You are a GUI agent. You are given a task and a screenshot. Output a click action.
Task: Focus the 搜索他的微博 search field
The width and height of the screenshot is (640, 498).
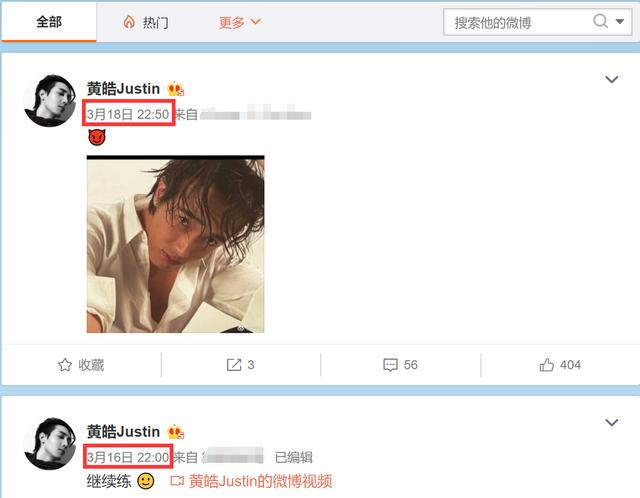click(518, 22)
